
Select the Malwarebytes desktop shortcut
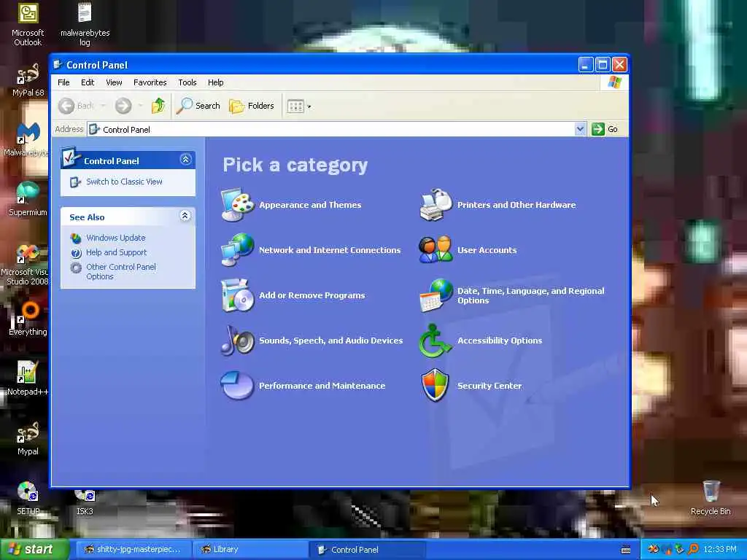(x=26, y=139)
